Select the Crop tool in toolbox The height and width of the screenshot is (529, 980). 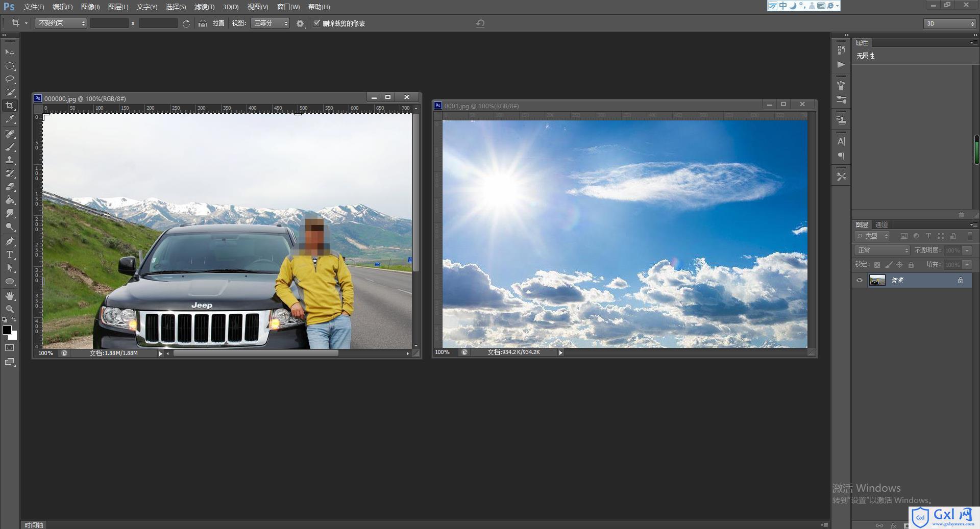click(10, 106)
